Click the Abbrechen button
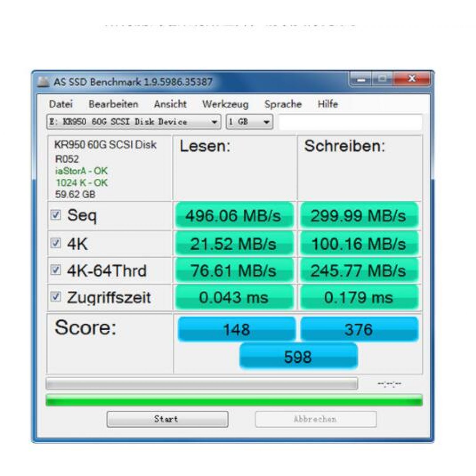Viewport: 476px width, 476px height. (316, 419)
